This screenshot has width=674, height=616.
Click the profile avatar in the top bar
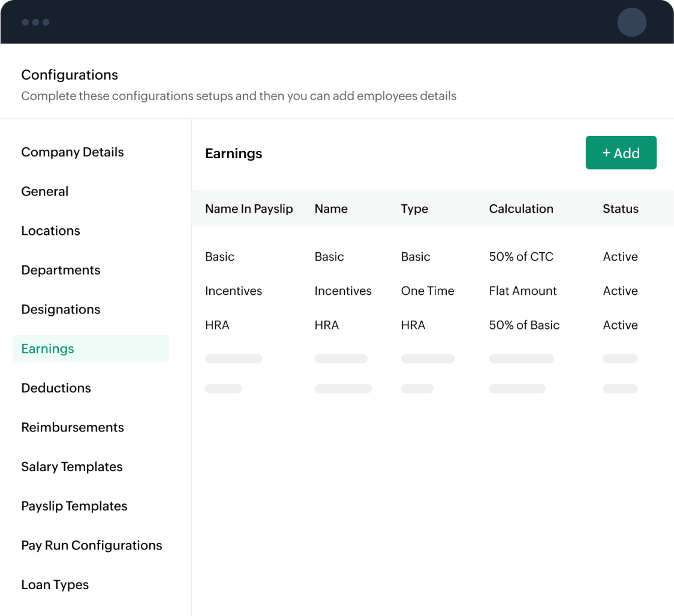[x=631, y=22]
